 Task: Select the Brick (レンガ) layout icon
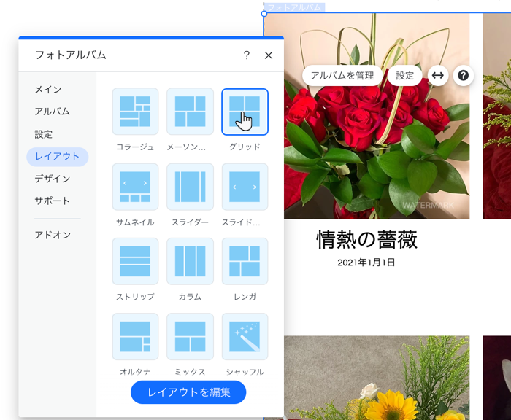click(x=245, y=261)
